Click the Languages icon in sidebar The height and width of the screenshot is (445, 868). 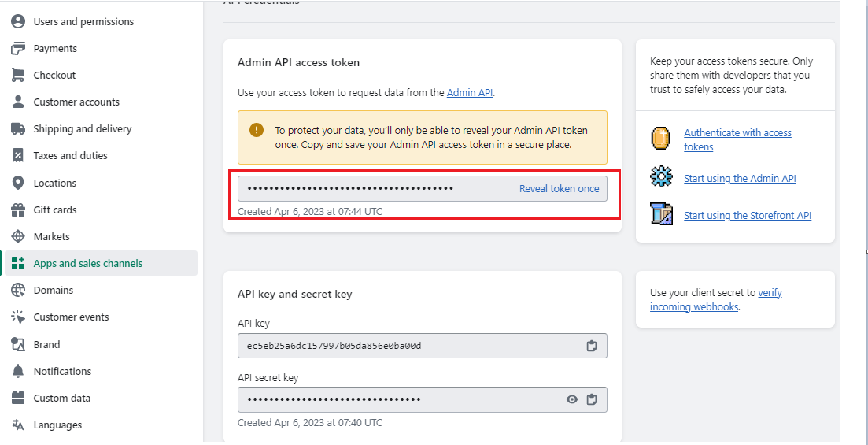click(18, 425)
